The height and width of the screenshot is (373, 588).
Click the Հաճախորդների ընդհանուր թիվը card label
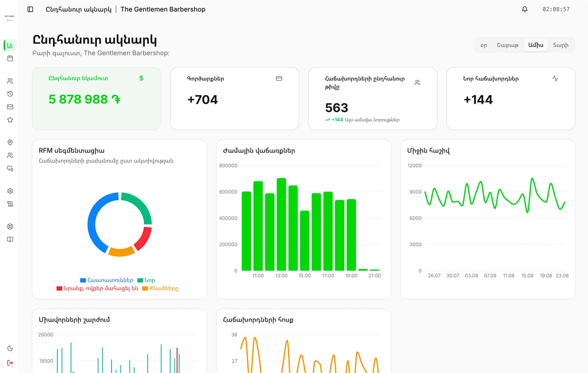tap(365, 83)
